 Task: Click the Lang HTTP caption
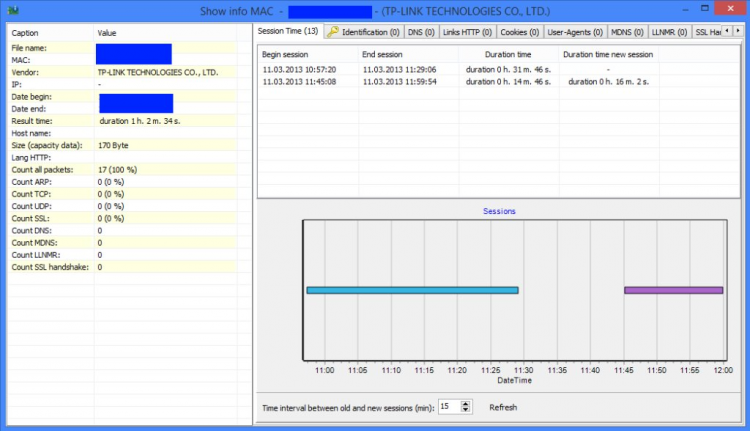point(31,158)
